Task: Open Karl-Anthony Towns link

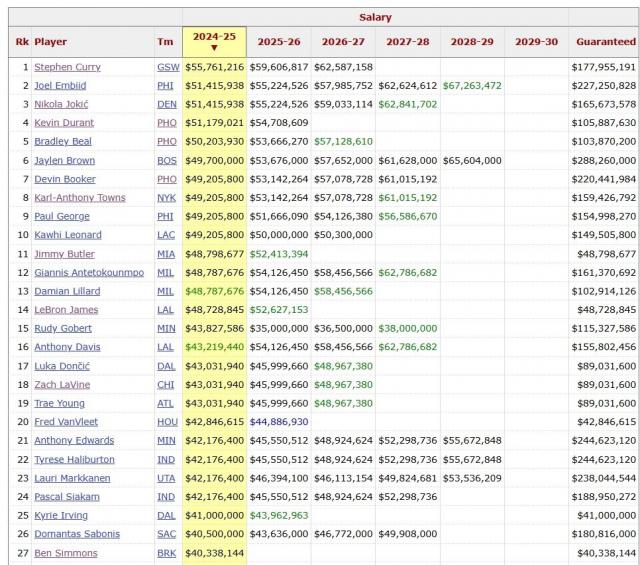Action: point(79,198)
